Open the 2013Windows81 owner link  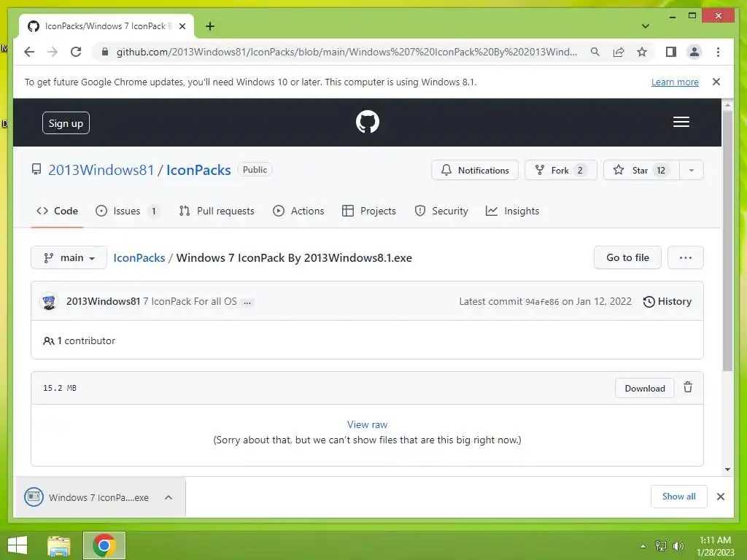pos(101,170)
